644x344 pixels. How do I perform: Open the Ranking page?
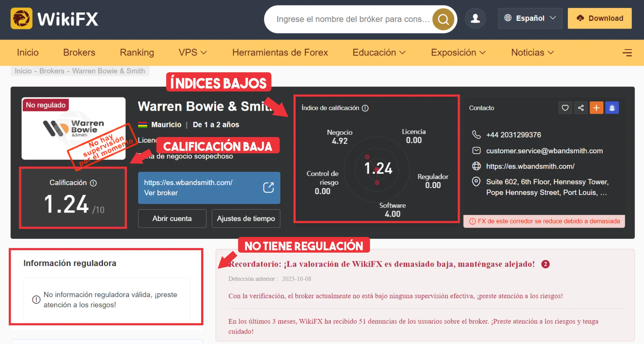[x=137, y=52]
